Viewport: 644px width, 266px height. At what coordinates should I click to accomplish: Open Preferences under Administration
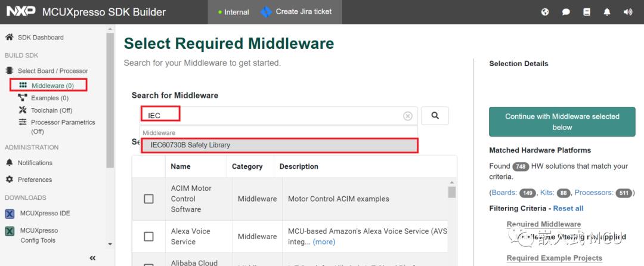35,180
